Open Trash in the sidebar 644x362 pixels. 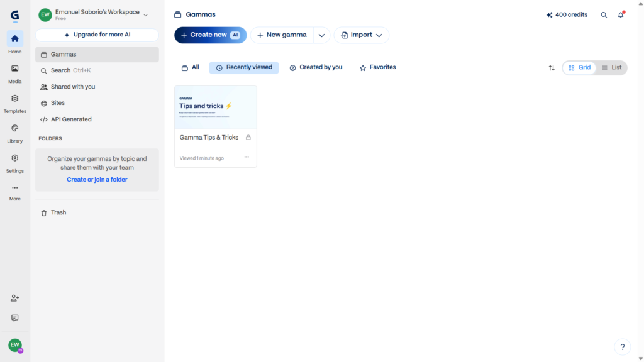coord(97,212)
